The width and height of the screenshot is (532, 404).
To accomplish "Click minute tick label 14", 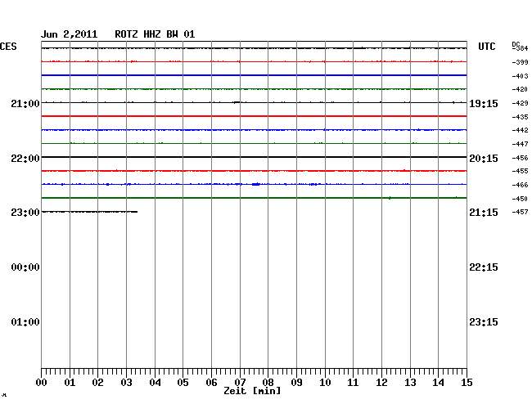I will [x=438, y=382].
